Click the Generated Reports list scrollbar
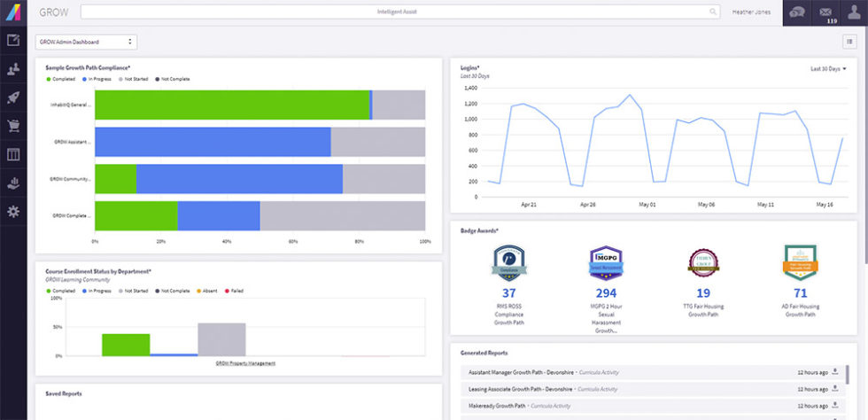Viewport: 868px width, 420px height. coord(848,375)
